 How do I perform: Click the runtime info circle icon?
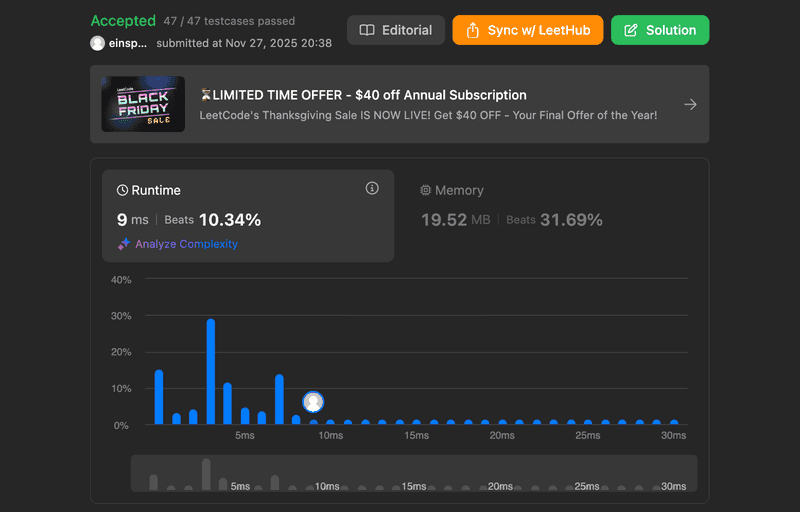(x=372, y=188)
